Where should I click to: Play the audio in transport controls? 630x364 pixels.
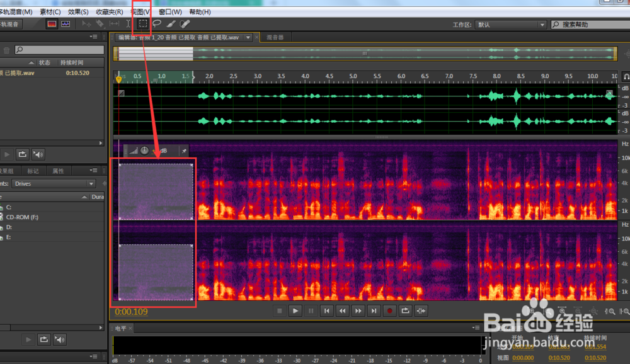point(295,310)
